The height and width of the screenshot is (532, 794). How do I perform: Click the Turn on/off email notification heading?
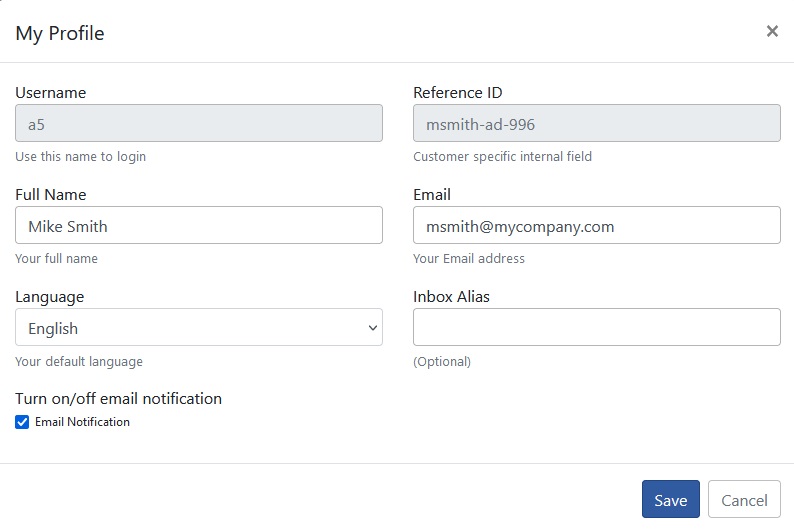(x=118, y=399)
